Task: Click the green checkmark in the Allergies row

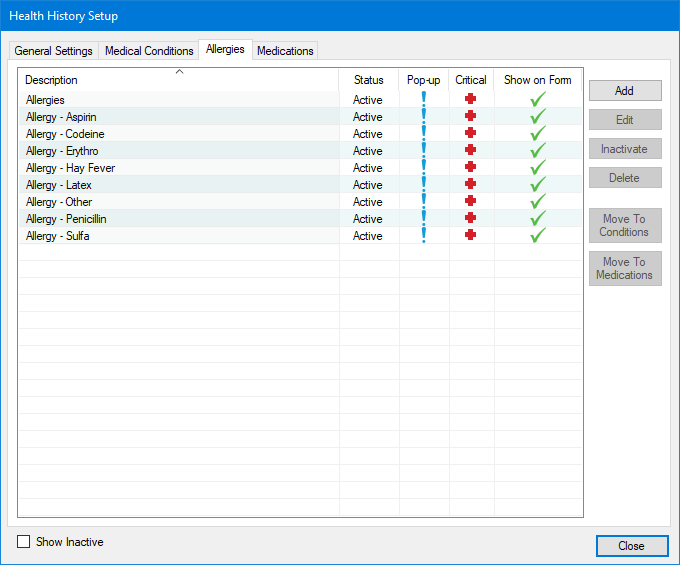Action: point(538,100)
